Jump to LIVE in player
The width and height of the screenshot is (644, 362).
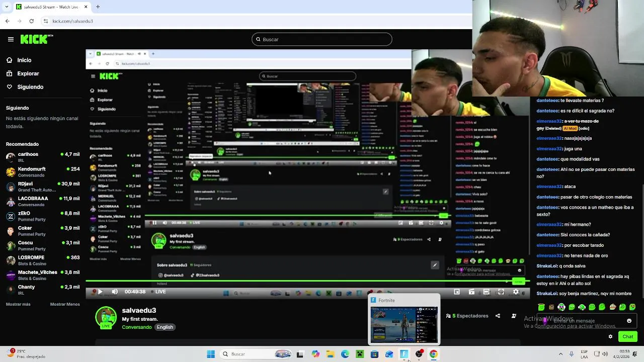[158, 292]
